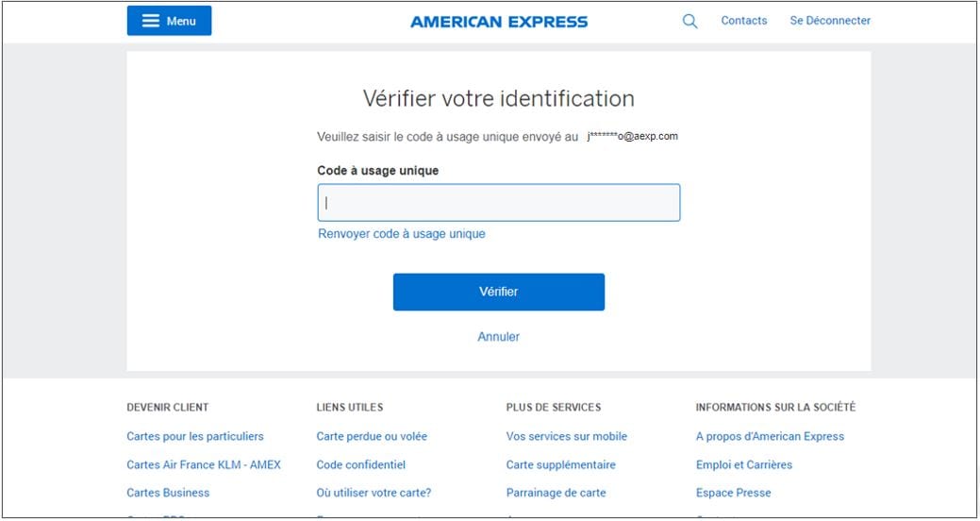The height and width of the screenshot is (521, 980).
Task: Click Se Déconnecter to log out
Action: pos(830,21)
